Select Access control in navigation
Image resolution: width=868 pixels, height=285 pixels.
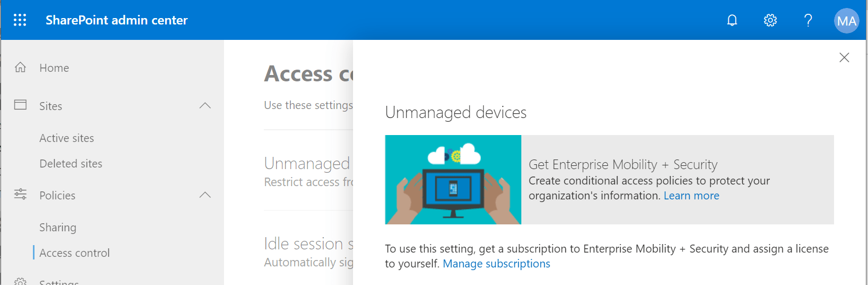[74, 253]
